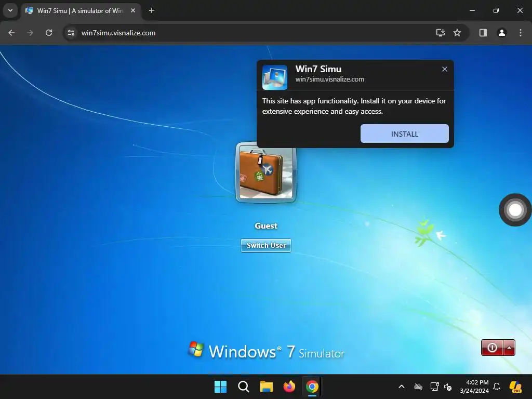Screen dimensions: 532x399
Task: Select the Guest account suitcase picture
Action: pos(266,172)
